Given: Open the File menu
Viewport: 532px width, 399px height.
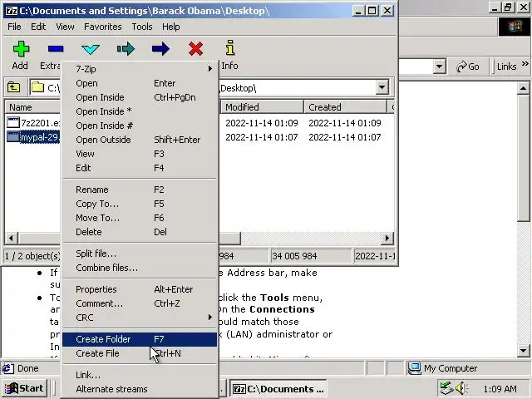Looking at the screenshot, I should (x=14, y=27).
